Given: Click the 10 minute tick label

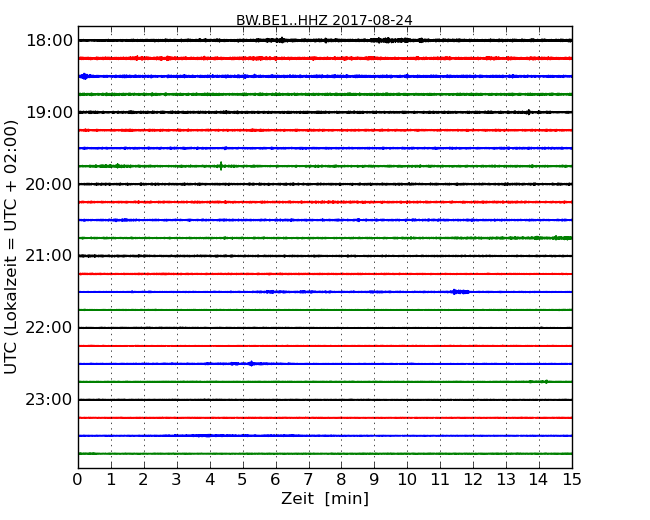Looking at the screenshot, I should point(407,480).
